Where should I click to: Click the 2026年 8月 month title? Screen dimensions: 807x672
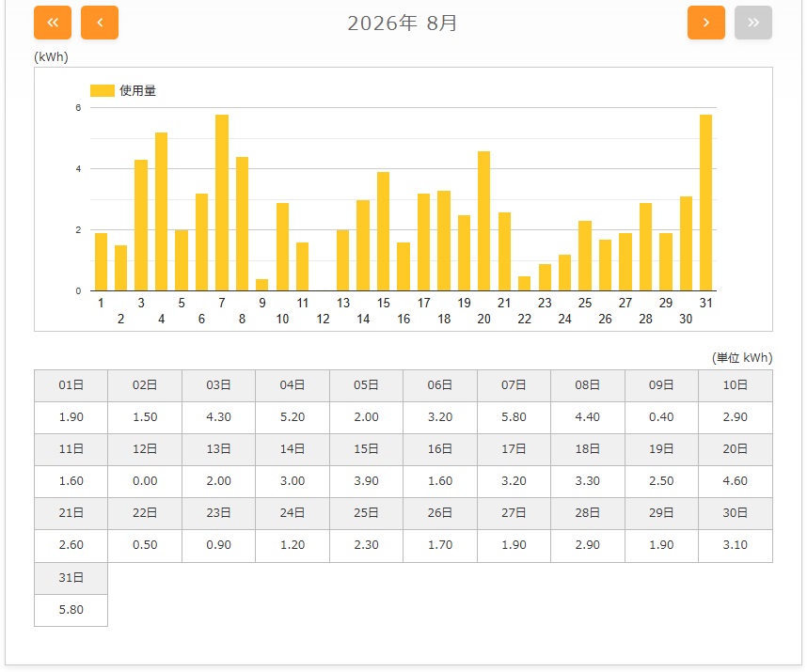coord(403,23)
